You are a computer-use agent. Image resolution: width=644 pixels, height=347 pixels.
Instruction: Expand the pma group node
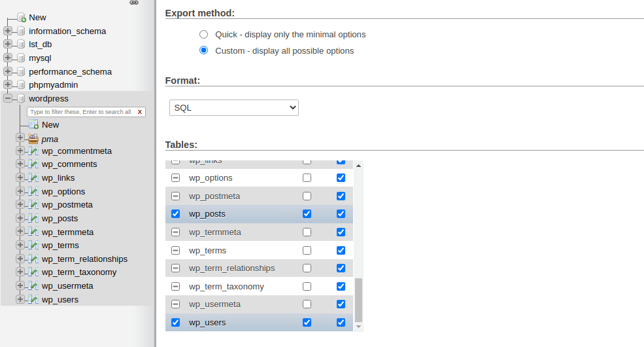pos(20,137)
